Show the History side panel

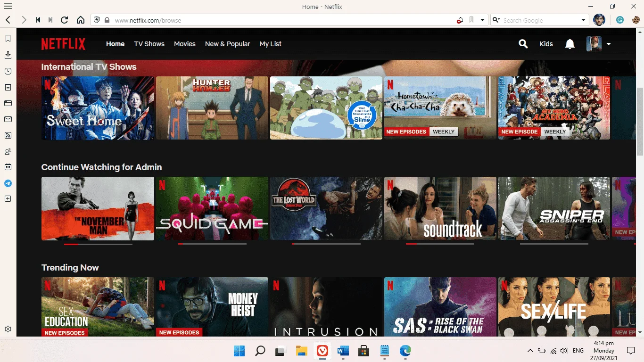click(x=8, y=71)
